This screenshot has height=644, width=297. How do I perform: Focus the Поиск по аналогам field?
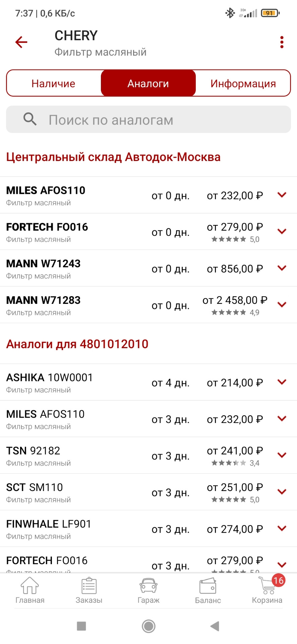tap(161, 120)
